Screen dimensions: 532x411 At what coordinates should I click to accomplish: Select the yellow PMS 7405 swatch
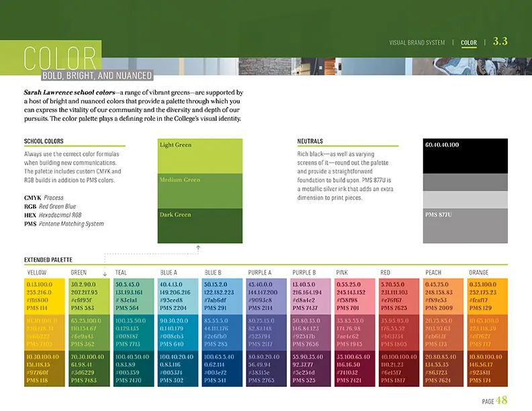point(44,332)
